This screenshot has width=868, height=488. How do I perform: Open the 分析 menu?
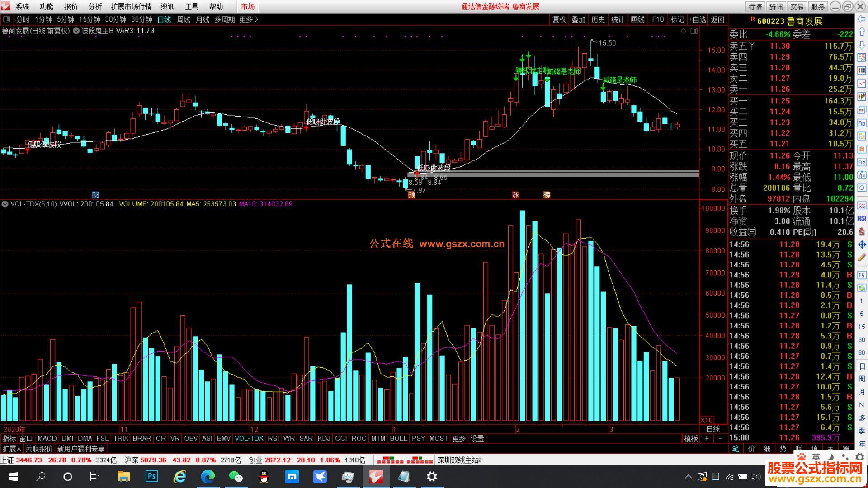click(95, 6)
